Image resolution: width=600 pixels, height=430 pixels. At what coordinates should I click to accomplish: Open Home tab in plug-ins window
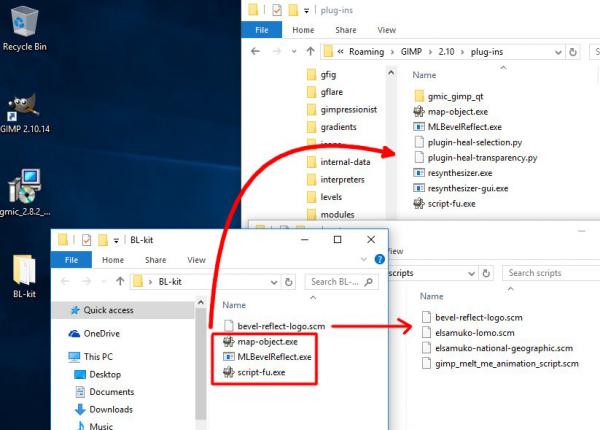[303, 30]
